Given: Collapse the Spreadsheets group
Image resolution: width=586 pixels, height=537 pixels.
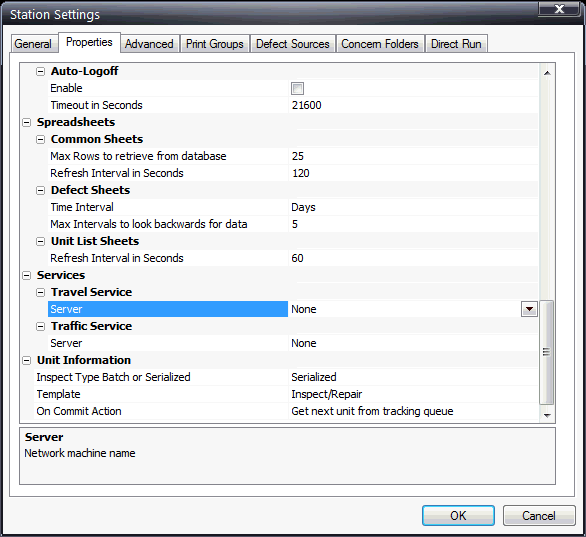Looking at the screenshot, I should 27,123.
